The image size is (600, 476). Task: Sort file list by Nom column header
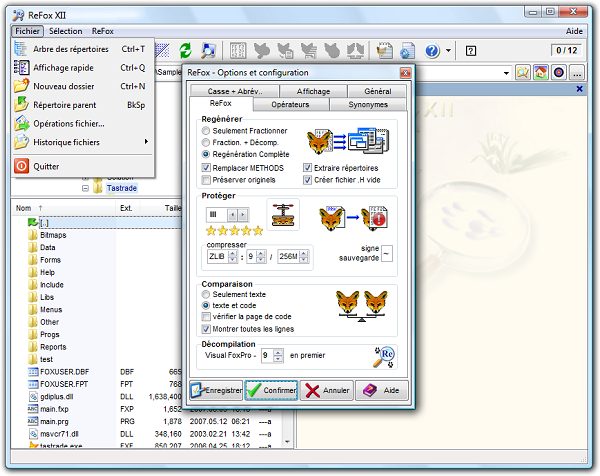(23, 208)
